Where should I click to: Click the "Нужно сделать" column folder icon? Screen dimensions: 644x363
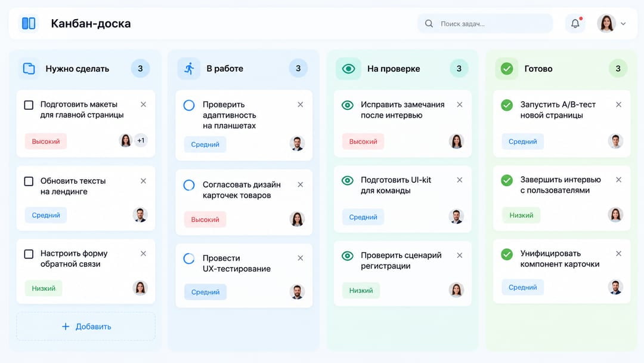(x=29, y=68)
